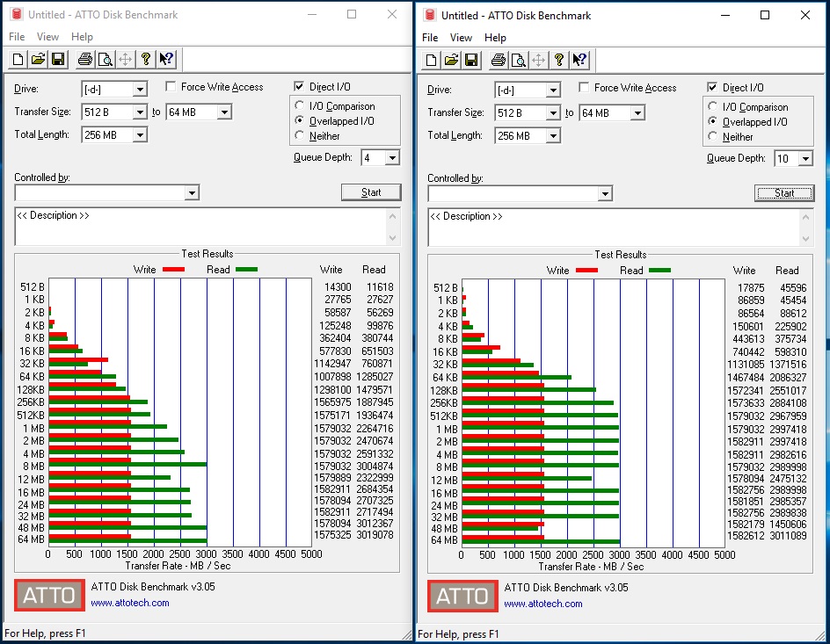Click green Read legend swatch in right window

pos(660,271)
